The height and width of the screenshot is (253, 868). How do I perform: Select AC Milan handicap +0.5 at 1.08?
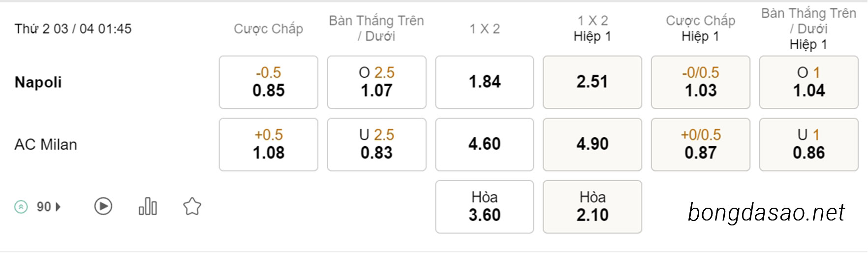pos(269,144)
